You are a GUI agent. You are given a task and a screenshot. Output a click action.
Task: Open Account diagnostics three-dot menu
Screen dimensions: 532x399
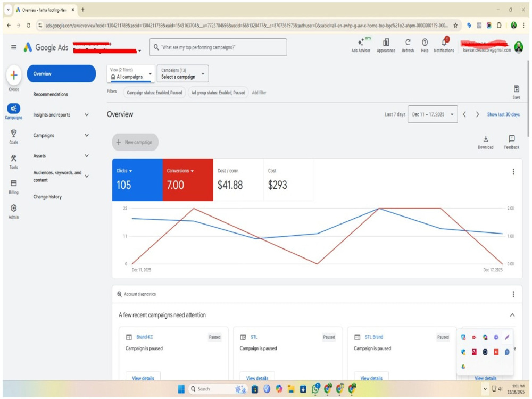coord(513,294)
